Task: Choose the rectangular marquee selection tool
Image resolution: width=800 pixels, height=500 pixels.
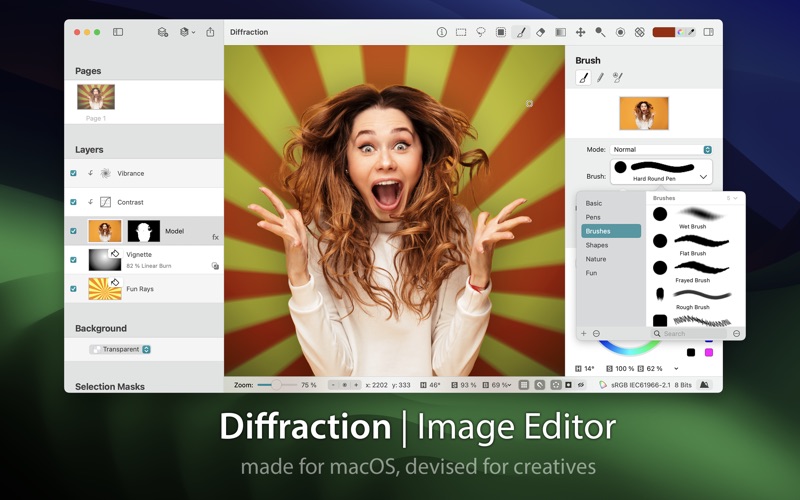Action: (x=461, y=32)
